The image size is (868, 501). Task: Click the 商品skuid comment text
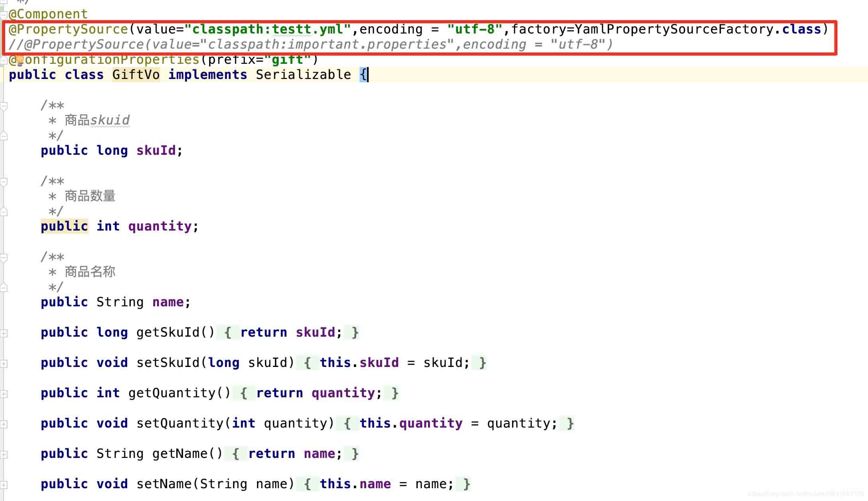[x=97, y=120]
